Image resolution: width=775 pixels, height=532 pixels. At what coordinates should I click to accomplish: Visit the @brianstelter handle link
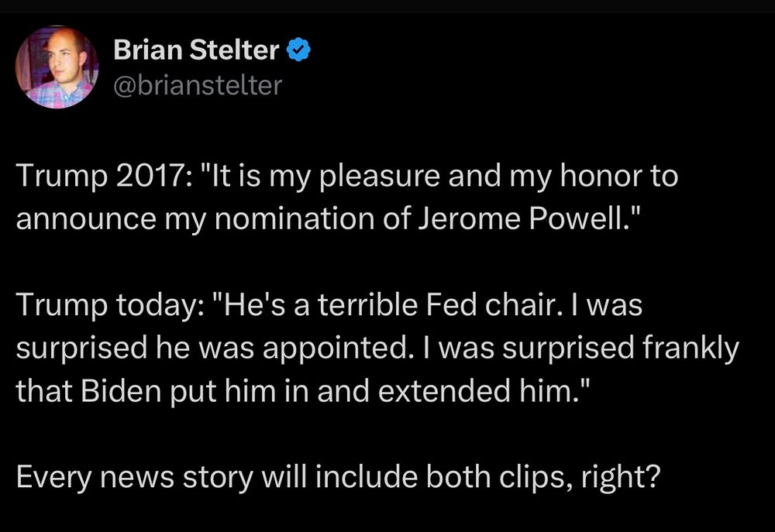point(198,85)
